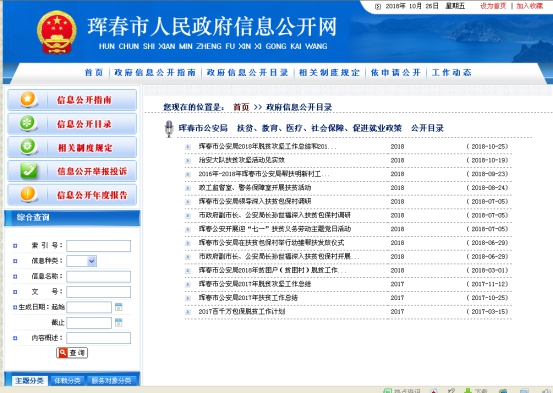Open 依申请公开 navigation item
The image size is (553, 393).
pos(396,73)
